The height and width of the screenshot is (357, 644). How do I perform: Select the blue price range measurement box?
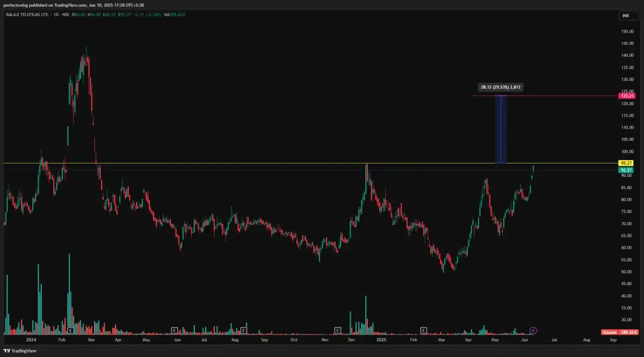pos(501,129)
